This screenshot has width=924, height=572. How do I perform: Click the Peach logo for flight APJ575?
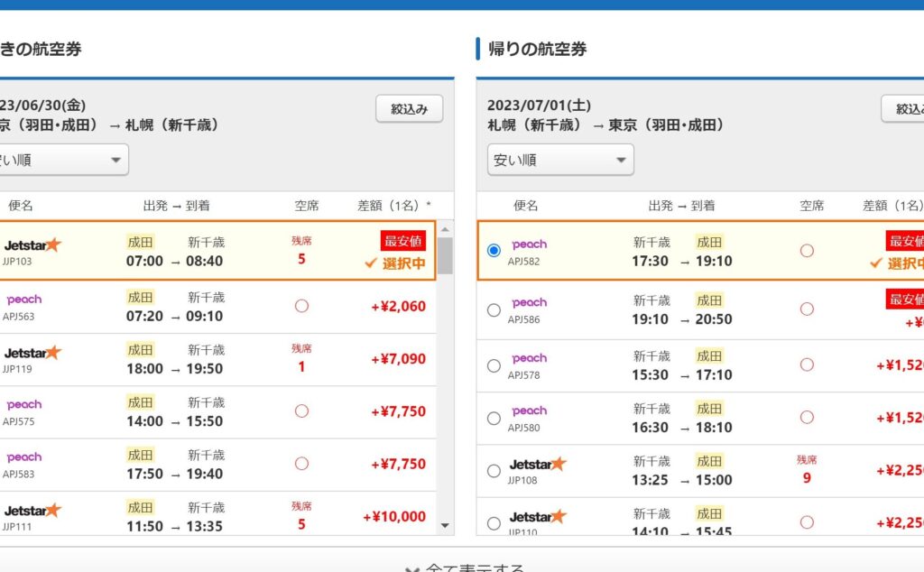click(23, 405)
